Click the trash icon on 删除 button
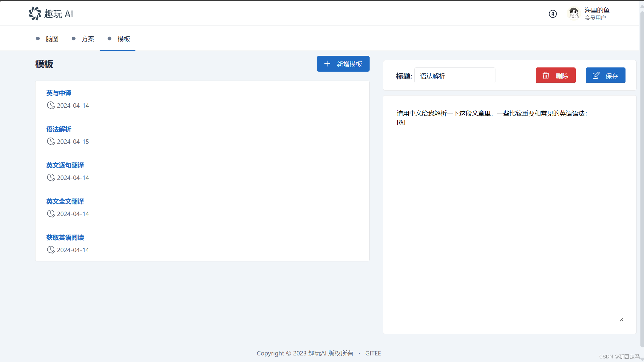The width and height of the screenshot is (644, 362). tap(546, 76)
